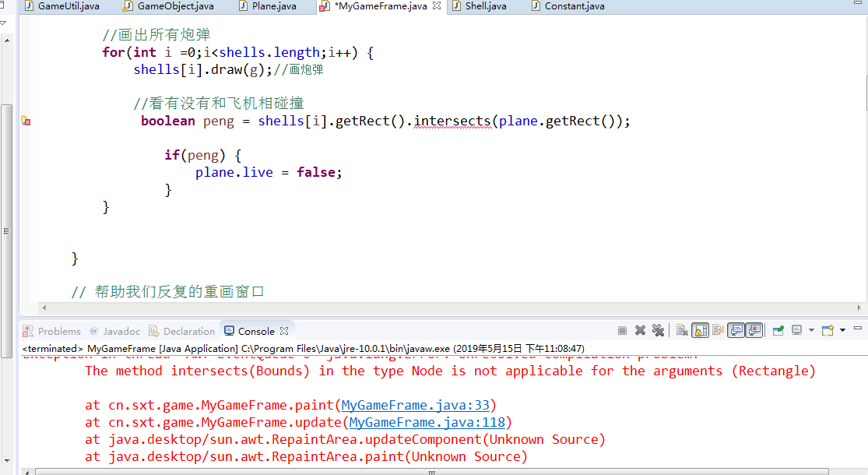Open the Shell.java tab
Image resolution: width=868 pixels, height=475 pixels.
point(480,6)
